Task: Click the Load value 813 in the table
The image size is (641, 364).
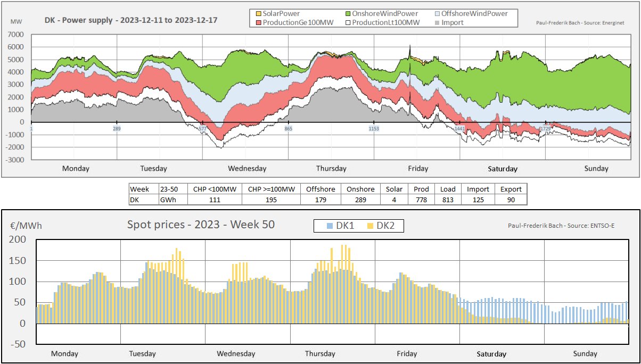Action: pos(448,200)
